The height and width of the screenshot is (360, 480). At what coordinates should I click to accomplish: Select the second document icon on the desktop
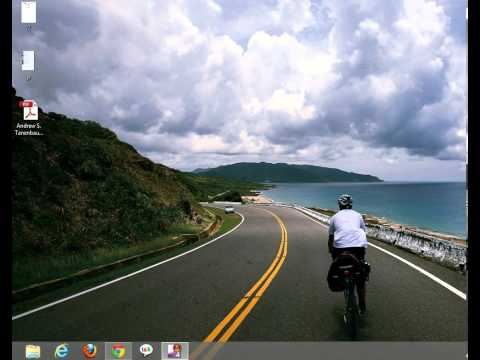28,61
